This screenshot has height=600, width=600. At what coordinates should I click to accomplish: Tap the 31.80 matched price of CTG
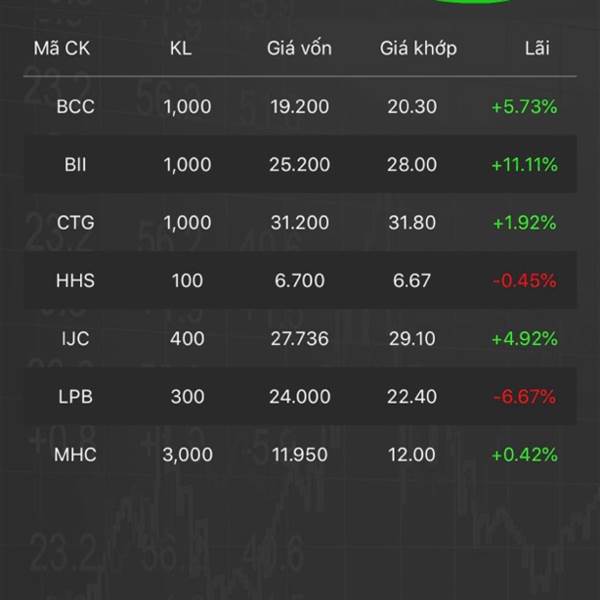click(x=412, y=222)
